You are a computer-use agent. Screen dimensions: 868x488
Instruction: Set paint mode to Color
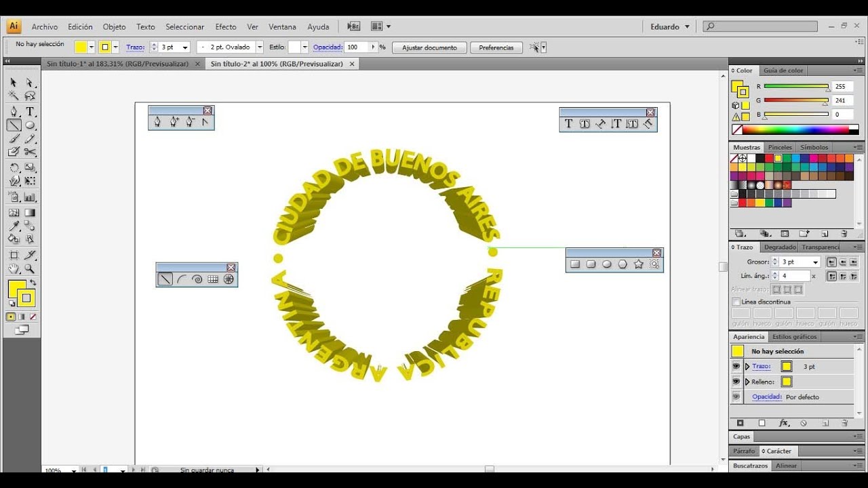11,317
